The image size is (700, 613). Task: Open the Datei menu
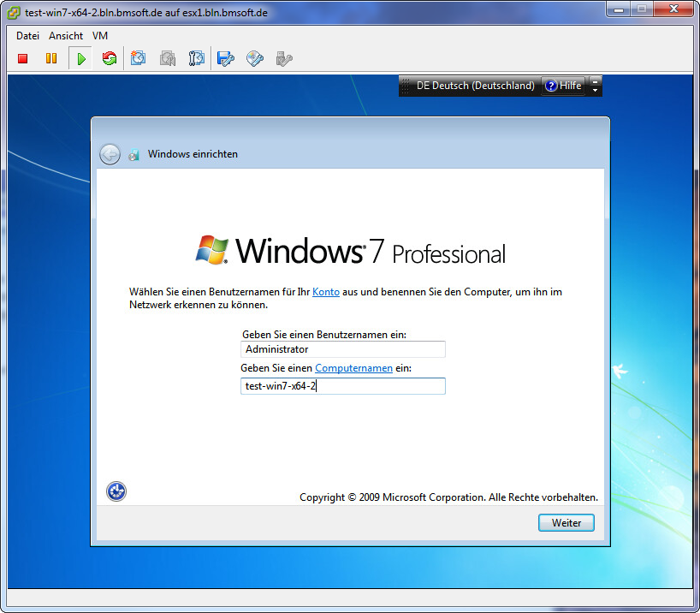point(27,36)
